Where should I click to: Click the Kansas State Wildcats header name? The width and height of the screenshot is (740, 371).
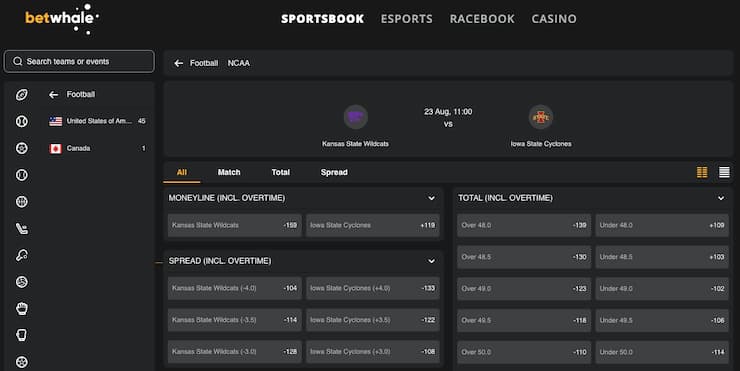pyautogui.click(x=355, y=144)
